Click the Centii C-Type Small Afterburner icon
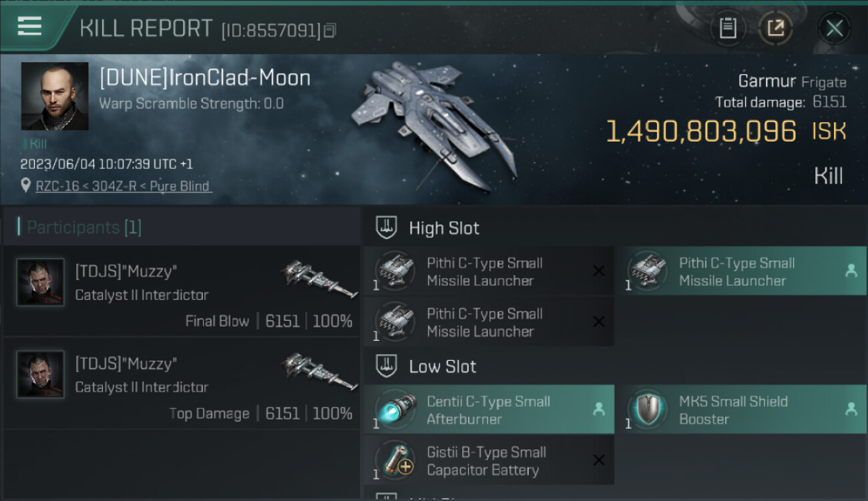This screenshot has width=868, height=501. tap(395, 409)
